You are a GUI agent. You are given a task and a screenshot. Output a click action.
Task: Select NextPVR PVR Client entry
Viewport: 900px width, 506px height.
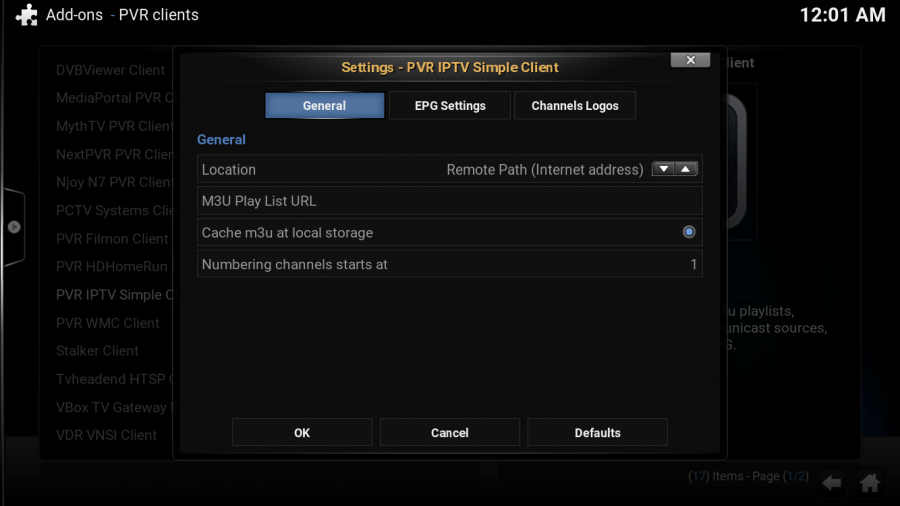(x=114, y=154)
